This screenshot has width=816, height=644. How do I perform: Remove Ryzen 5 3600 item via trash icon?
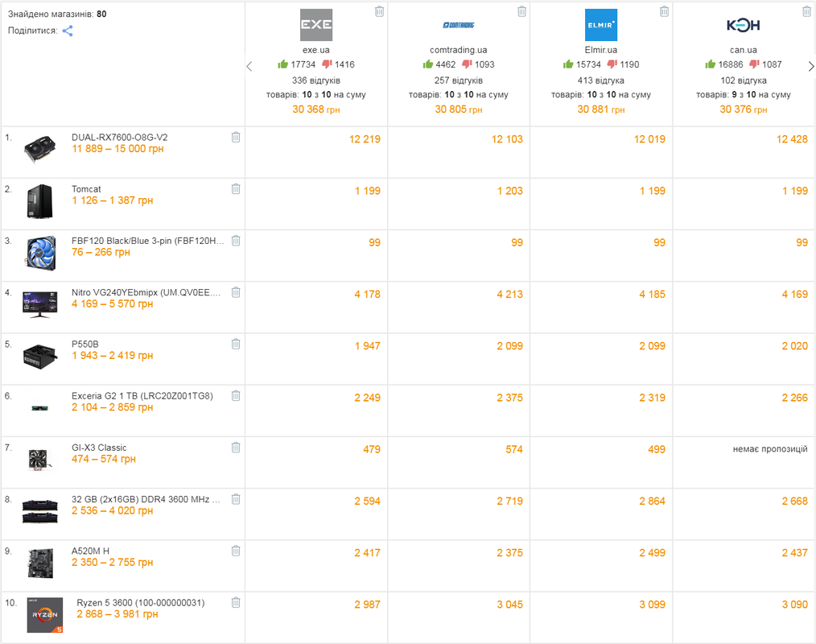[236, 603]
